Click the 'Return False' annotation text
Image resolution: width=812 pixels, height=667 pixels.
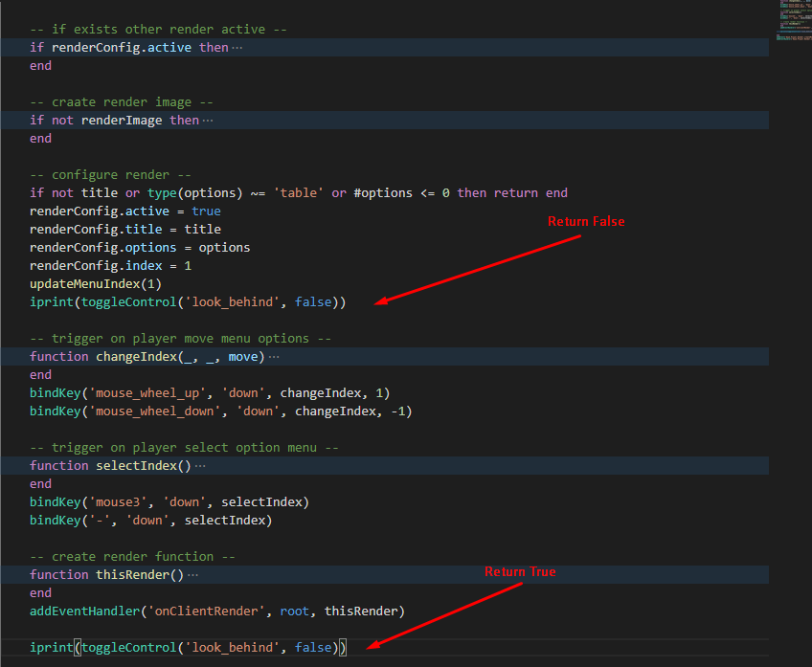pyautogui.click(x=585, y=221)
